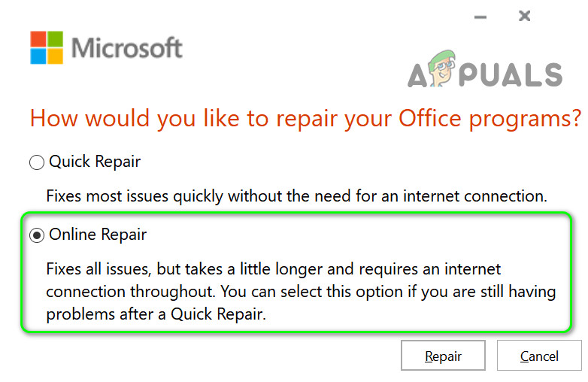Viewport: 588px width, 382px height.
Task: Select the Quick Repair radio button
Action: (x=36, y=162)
